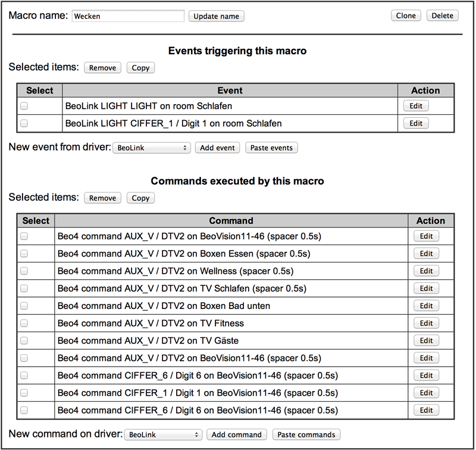The image size is (476, 450).
Task: Paste events into the trigger list
Action: point(271,148)
